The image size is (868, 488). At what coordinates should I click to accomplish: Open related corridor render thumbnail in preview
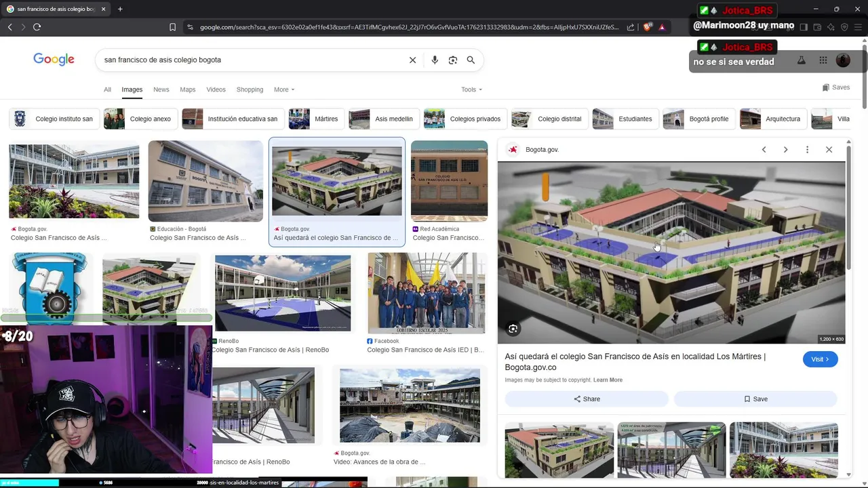(671, 450)
